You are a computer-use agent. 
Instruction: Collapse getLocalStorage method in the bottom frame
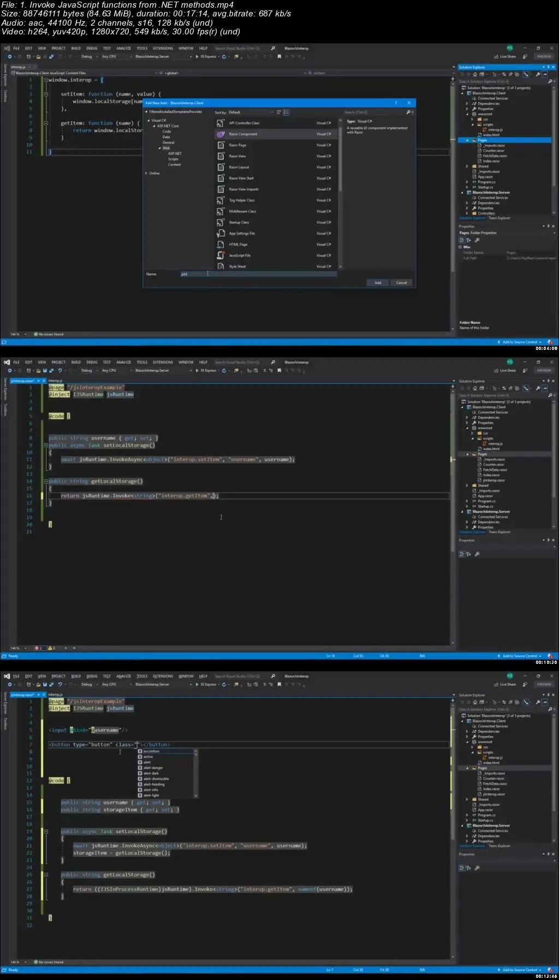tap(46, 875)
